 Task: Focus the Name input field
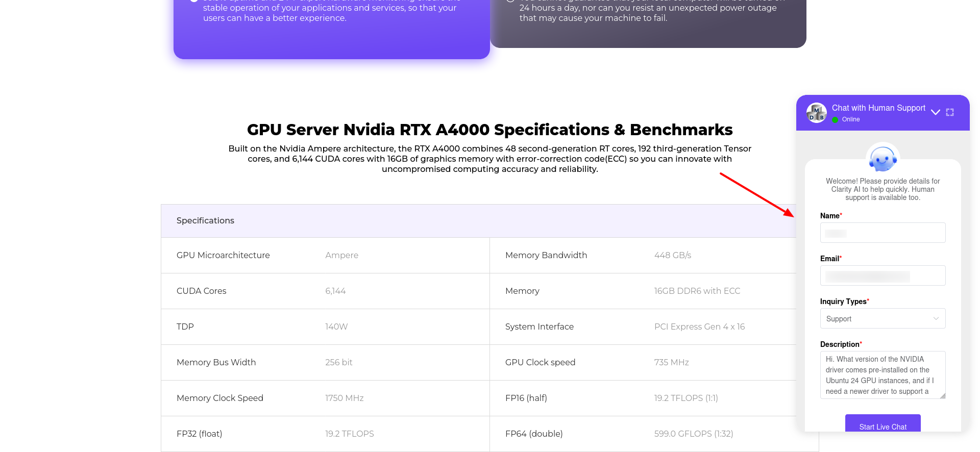pos(883,233)
